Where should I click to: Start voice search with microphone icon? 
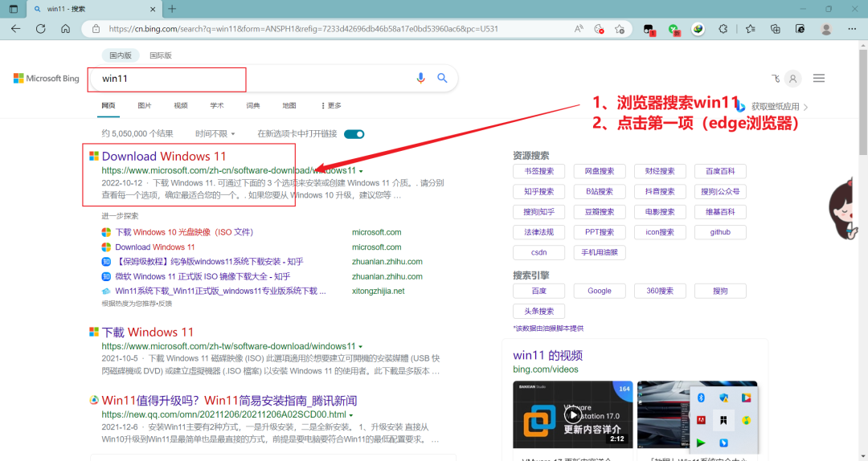tap(420, 79)
